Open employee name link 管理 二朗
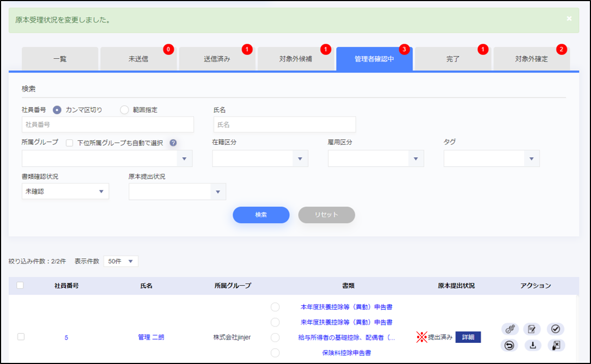The height and width of the screenshot is (364, 591). tap(151, 337)
